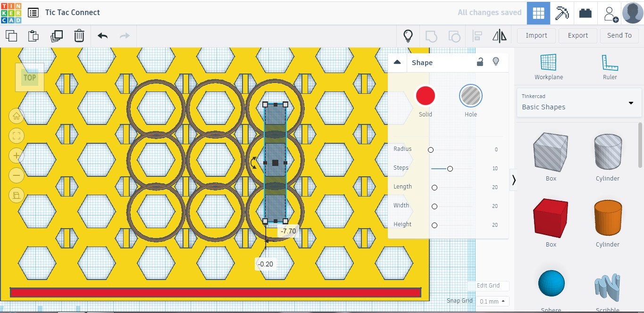Click the Export button
This screenshot has width=644, height=313.
578,36
